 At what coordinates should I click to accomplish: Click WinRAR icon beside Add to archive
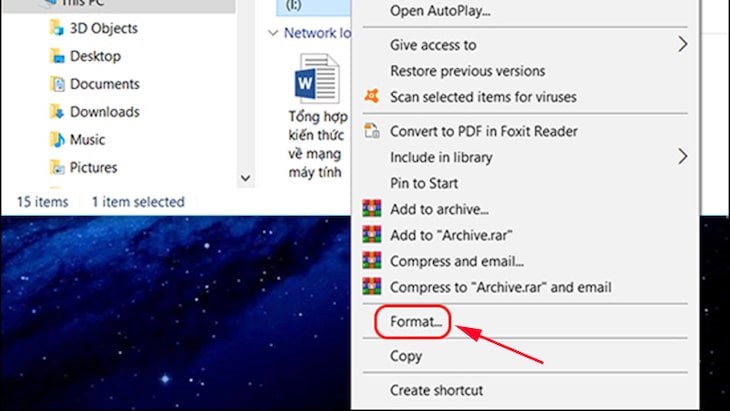point(373,209)
